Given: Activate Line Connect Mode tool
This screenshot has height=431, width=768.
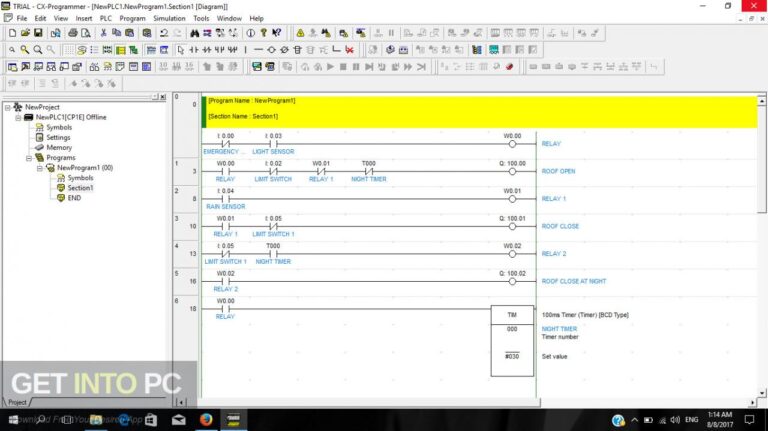Looking at the screenshot, I should (x=336, y=49).
